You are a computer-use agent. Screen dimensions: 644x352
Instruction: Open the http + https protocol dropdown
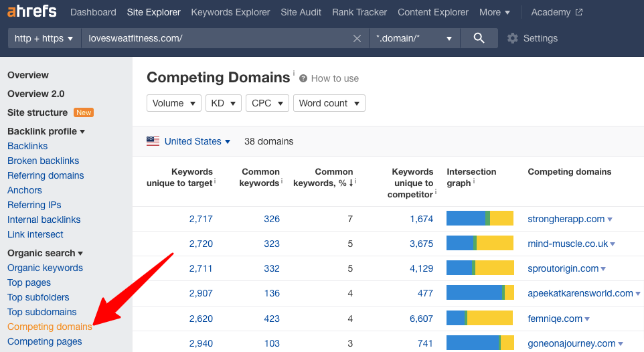[x=44, y=38]
